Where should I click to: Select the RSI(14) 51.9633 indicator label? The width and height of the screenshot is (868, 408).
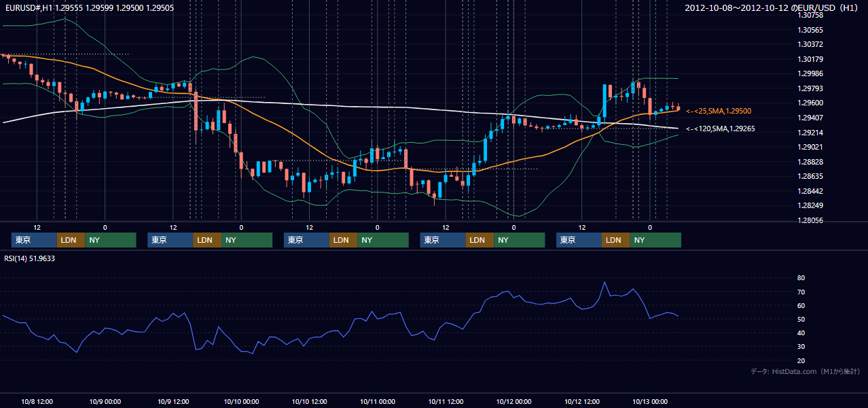pyautogui.click(x=30, y=258)
